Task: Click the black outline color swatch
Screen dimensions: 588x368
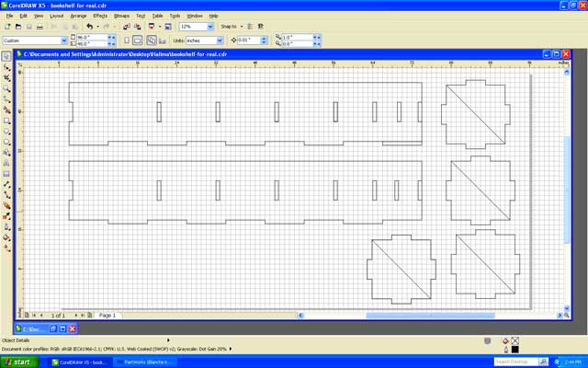Action: click(514, 350)
